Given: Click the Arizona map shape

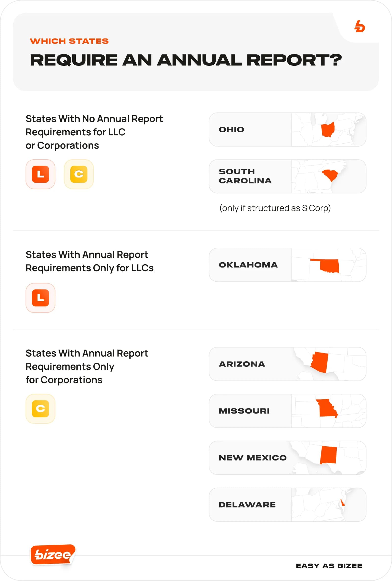Looking at the screenshot, I should 320,362.
